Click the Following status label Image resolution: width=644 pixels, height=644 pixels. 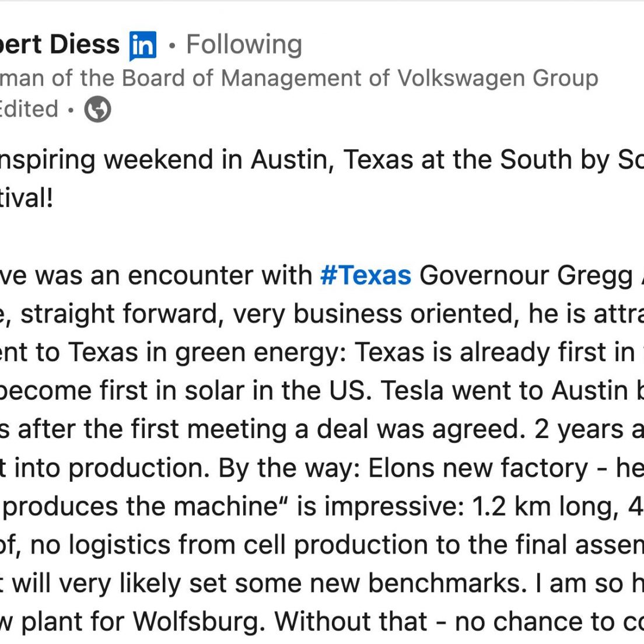(244, 45)
